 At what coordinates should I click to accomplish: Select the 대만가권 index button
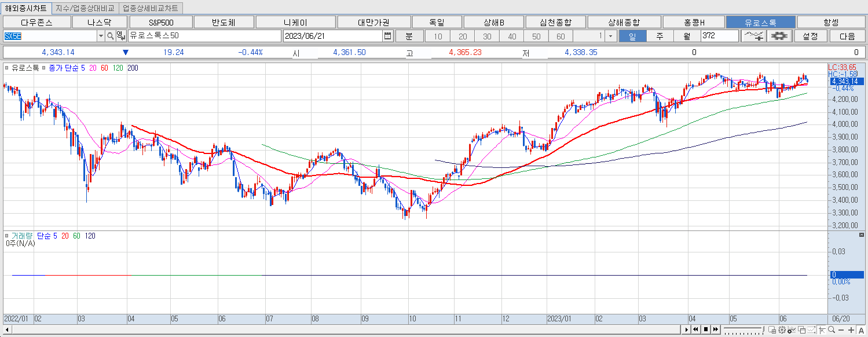pos(373,22)
